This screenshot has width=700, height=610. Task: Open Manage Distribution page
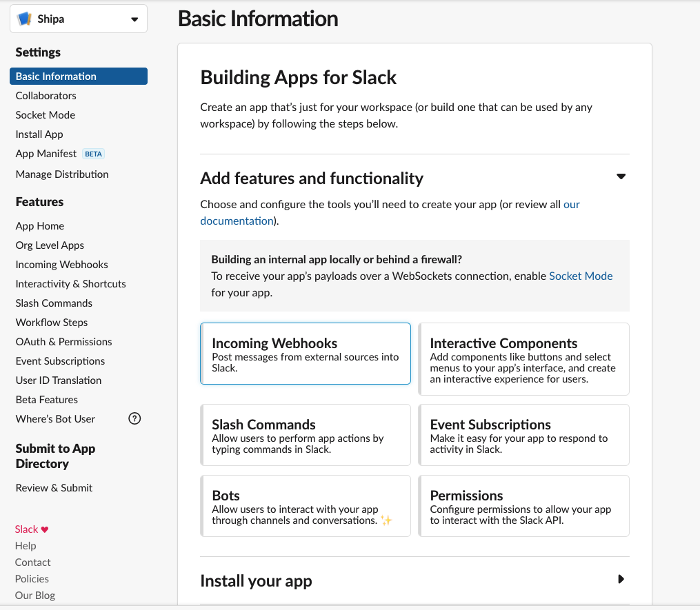[62, 174]
